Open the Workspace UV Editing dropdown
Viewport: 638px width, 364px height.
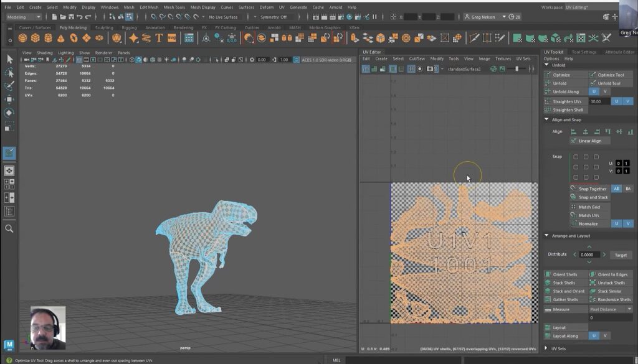pos(591,7)
